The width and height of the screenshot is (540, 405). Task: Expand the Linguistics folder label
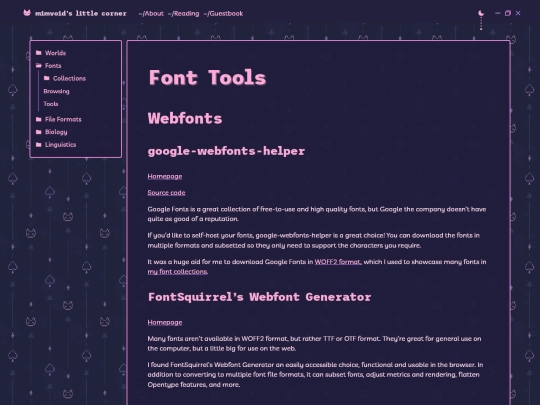click(61, 145)
